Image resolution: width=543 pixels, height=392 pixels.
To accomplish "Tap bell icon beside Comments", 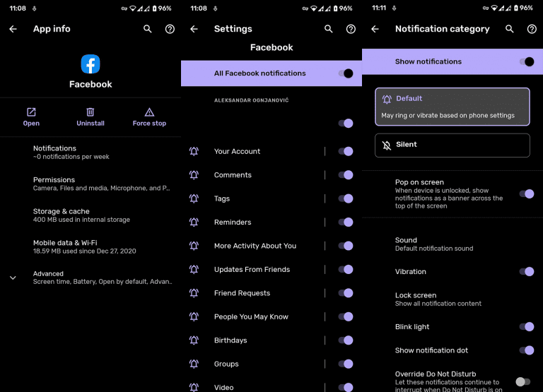I will [x=194, y=174].
